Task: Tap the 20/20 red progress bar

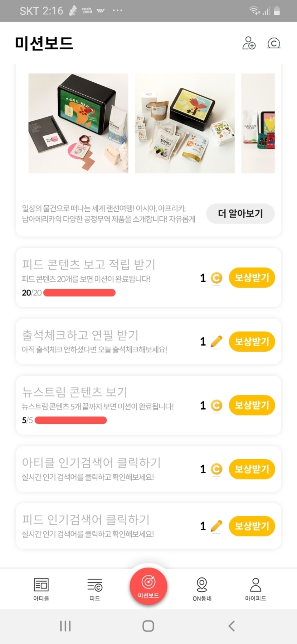Action: tap(79, 293)
